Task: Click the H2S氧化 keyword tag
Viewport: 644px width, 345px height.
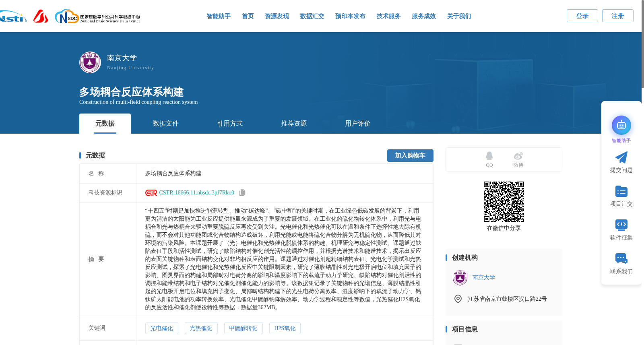Action: click(285, 328)
